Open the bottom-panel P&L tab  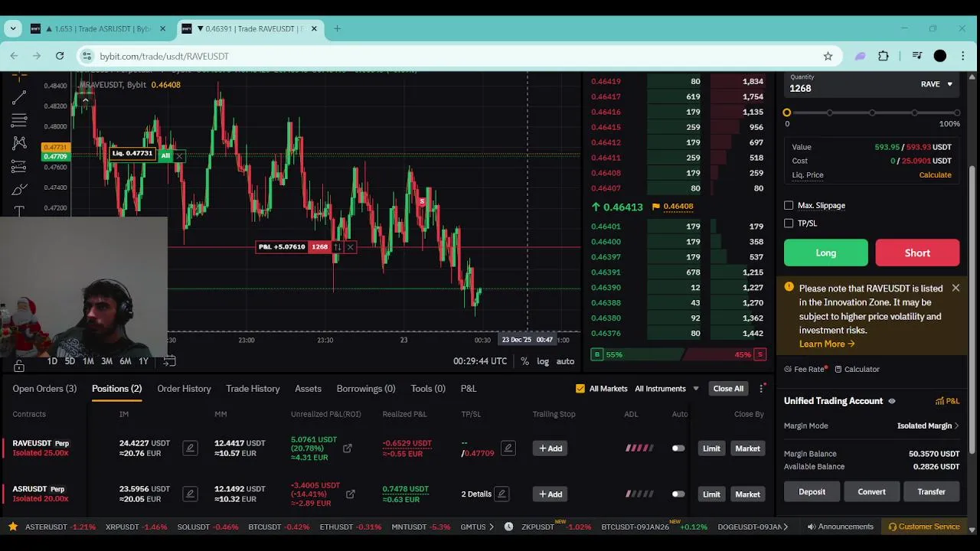[469, 389]
